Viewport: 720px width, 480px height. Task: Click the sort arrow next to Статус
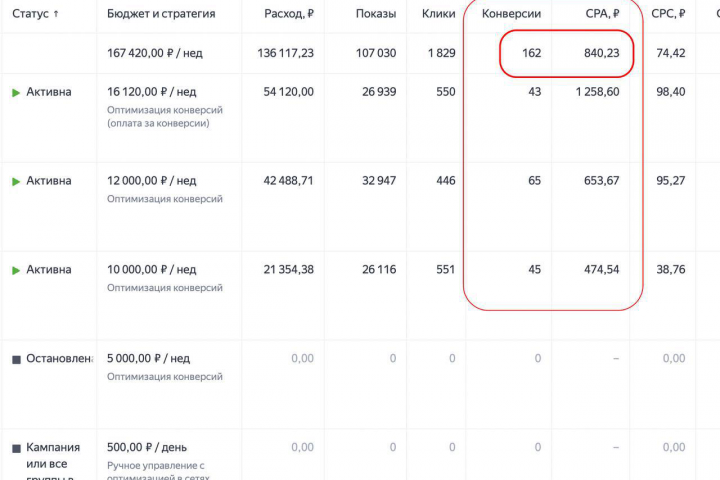click(x=56, y=14)
